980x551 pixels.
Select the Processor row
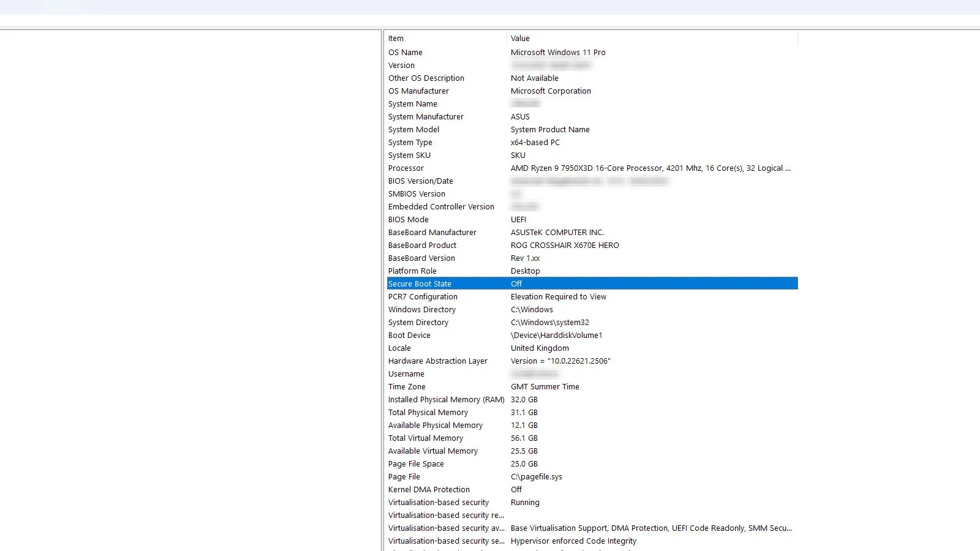click(x=592, y=168)
